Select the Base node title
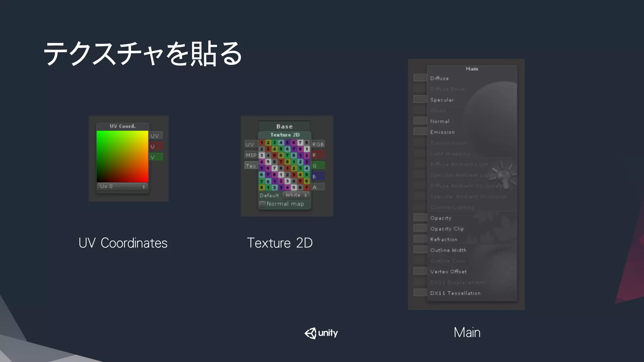 click(x=284, y=126)
